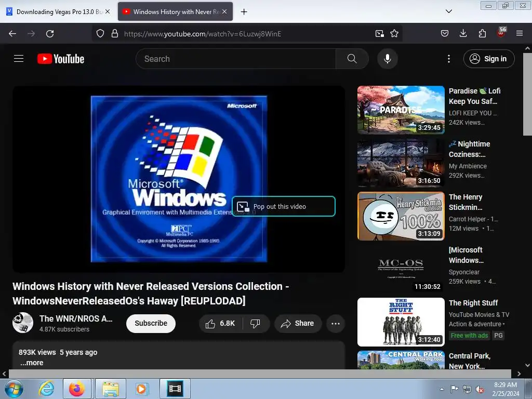Open The WNR/NROS A... channel name

coord(76,318)
